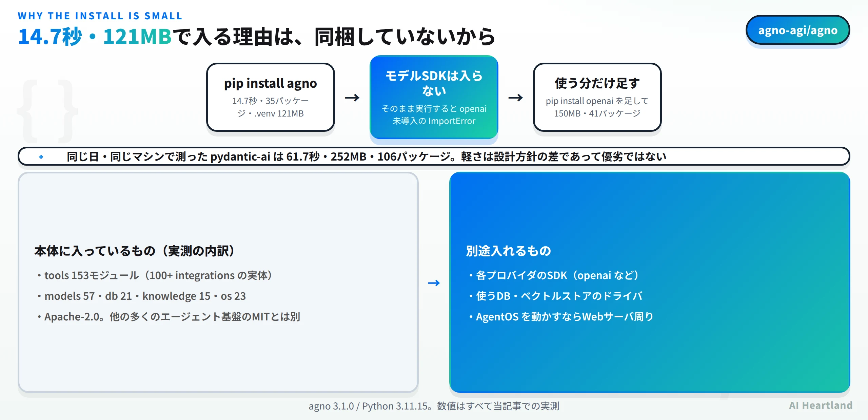
Task: Click the '使う分だけ足す' card heading
Action: [597, 83]
